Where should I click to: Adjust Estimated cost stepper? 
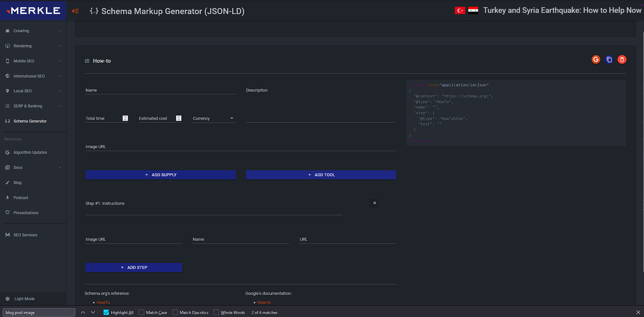[179, 118]
